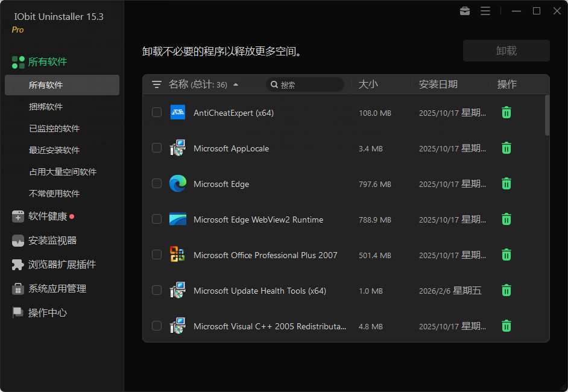Viewport: 568px width, 392px height.
Task: Expand the 软件健康 sidebar section
Action: [48, 217]
